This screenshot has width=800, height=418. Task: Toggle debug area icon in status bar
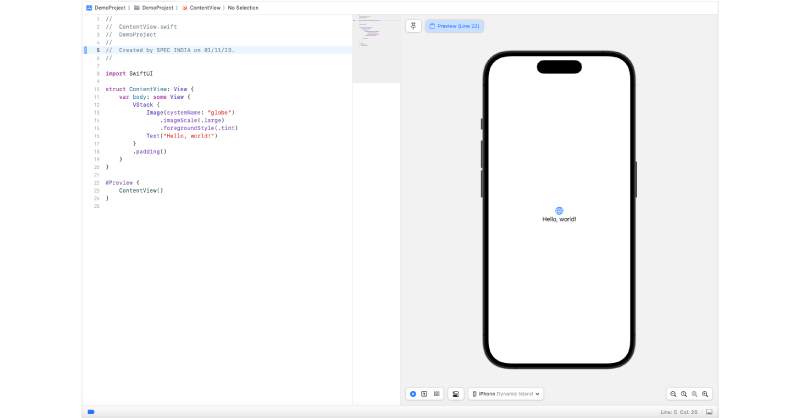point(709,412)
